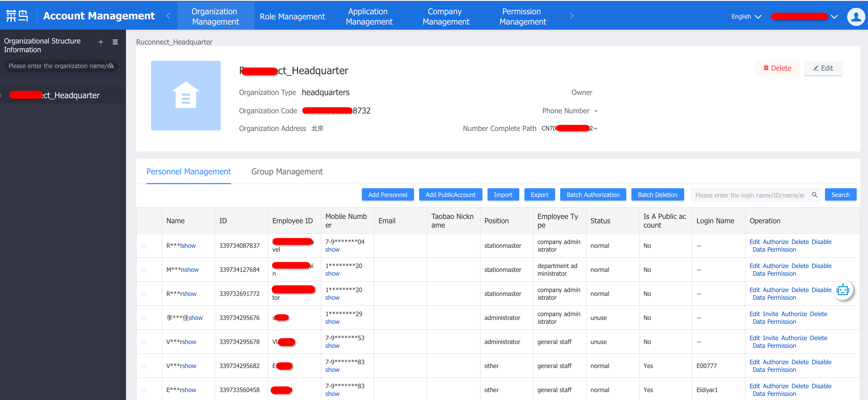
Task: Click the plus icon to add organization
Action: click(x=100, y=42)
